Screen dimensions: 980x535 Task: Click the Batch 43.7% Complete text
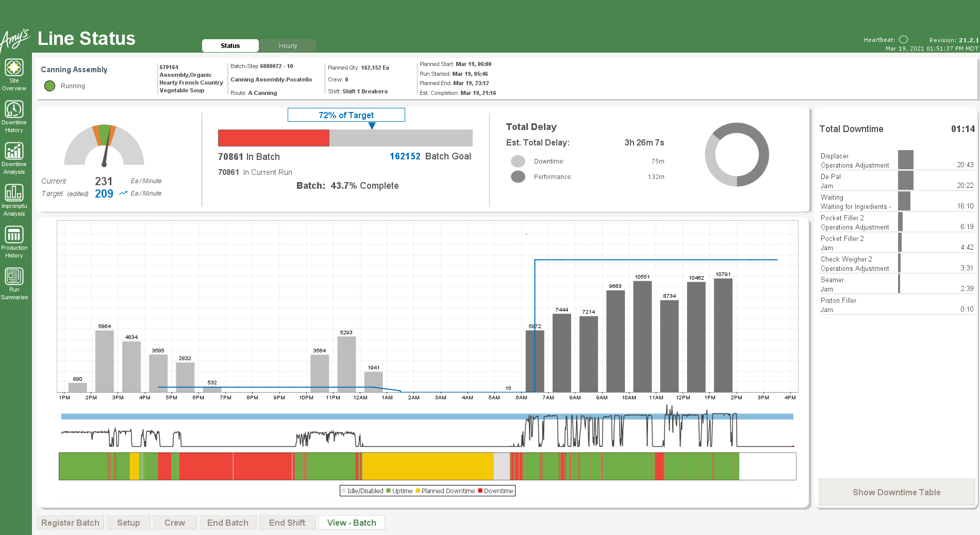point(347,186)
